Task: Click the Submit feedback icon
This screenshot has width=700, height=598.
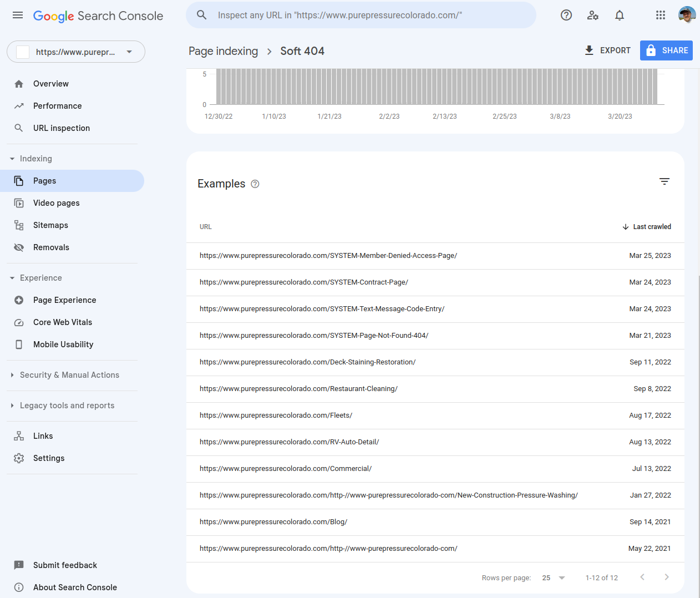Action: click(19, 565)
